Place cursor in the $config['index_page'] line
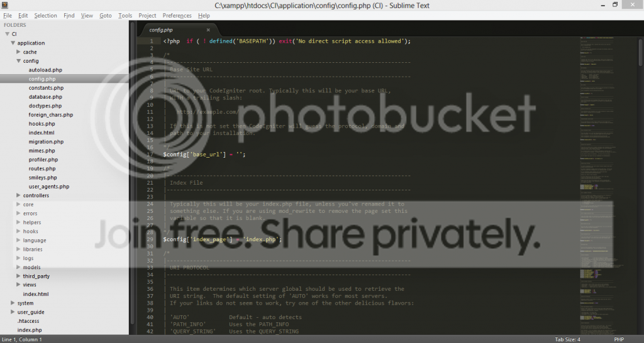 (222, 239)
